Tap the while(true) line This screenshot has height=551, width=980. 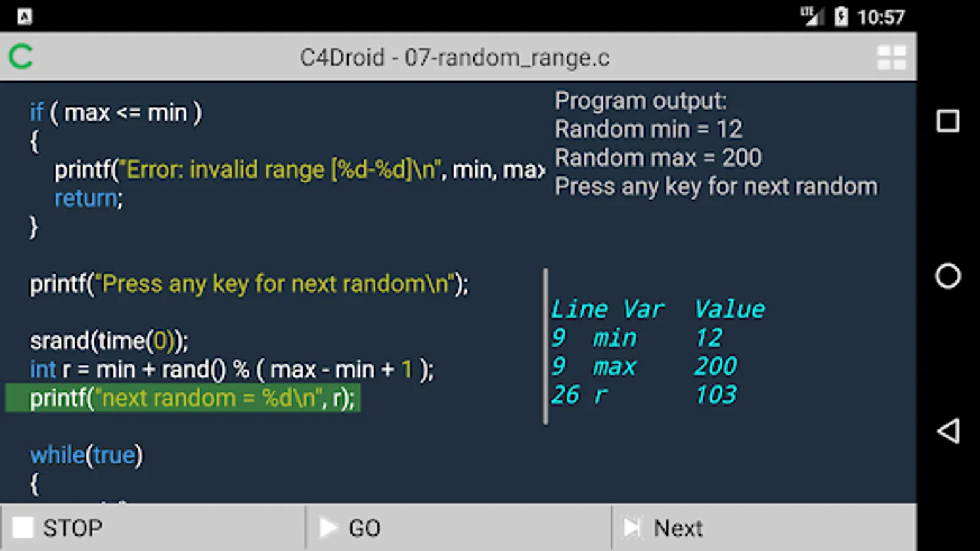(86, 455)
